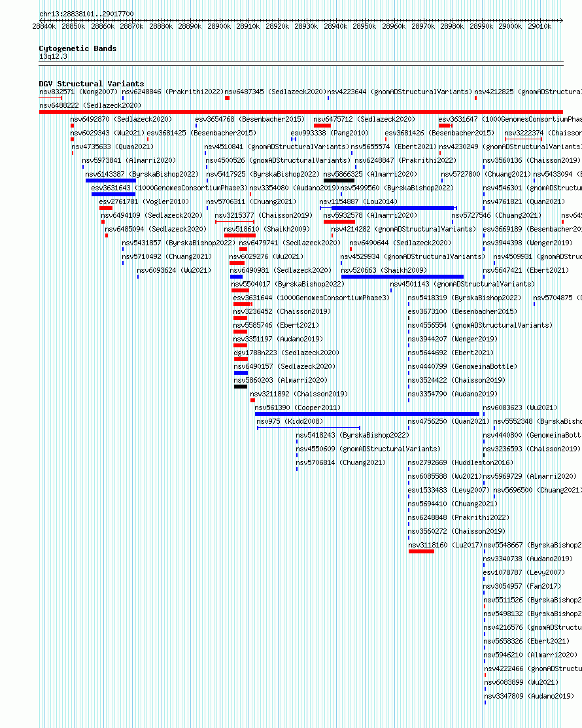This screenshot has height=728, width=582.
Task: Select the red nsv6475712 variant bar
Action: coord(322,126)
